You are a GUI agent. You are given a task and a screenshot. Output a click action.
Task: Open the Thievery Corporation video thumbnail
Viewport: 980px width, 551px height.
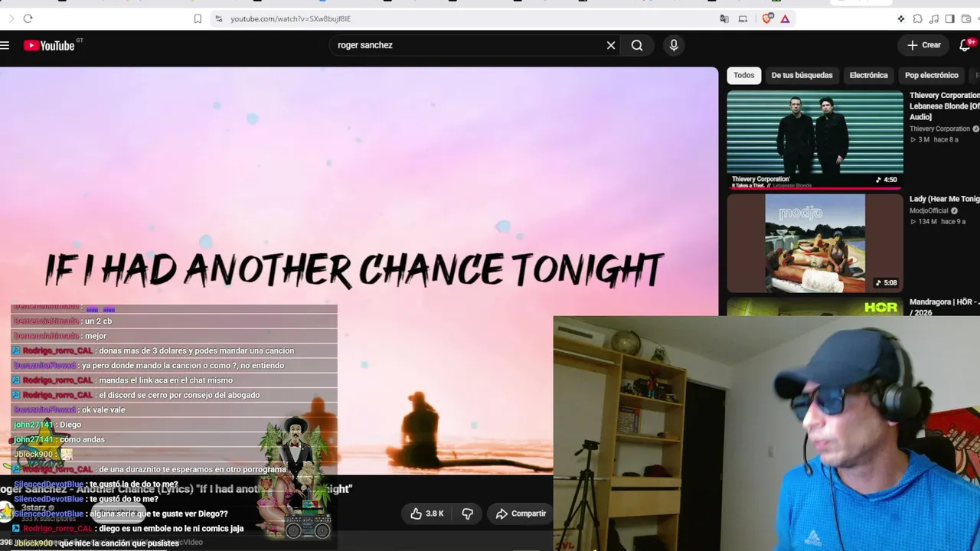click(x=815, y=140)
